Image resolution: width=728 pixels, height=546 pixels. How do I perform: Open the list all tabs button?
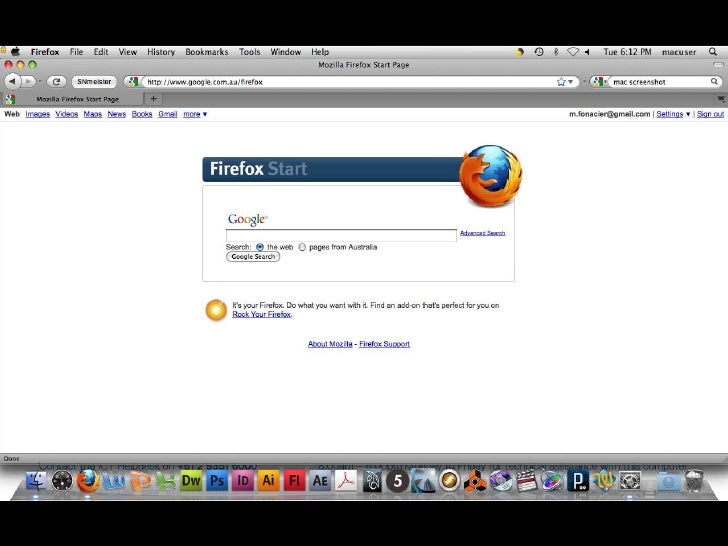click(x=721, y=99)
